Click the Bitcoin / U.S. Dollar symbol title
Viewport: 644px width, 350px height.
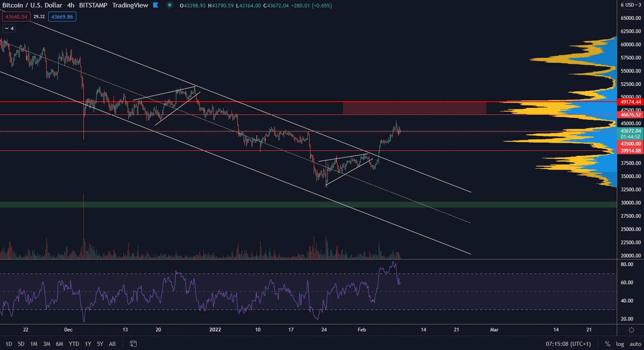32,5
